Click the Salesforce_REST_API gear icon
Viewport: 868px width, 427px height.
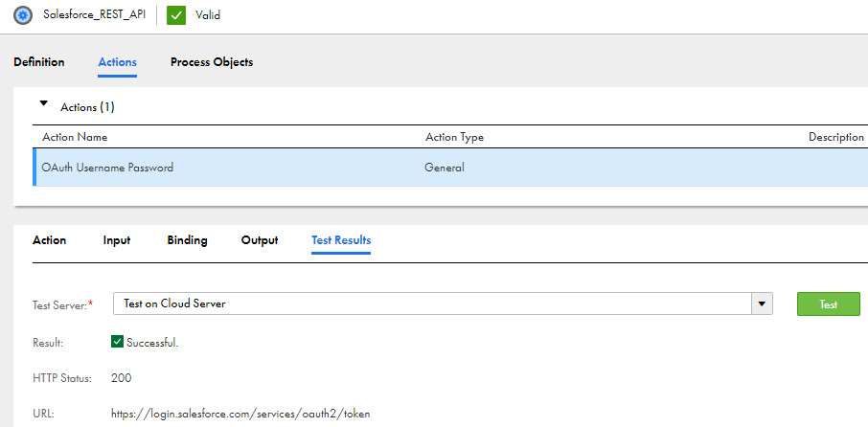[x=23, y=15]
